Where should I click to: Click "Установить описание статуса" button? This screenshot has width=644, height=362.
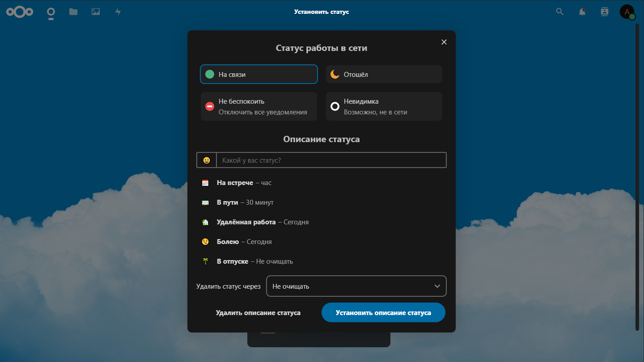coord(383,312)
